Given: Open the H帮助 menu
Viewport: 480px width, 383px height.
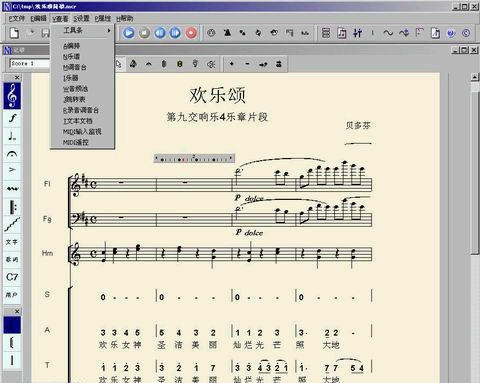Looking at the screenshot, I should (125, 18).
